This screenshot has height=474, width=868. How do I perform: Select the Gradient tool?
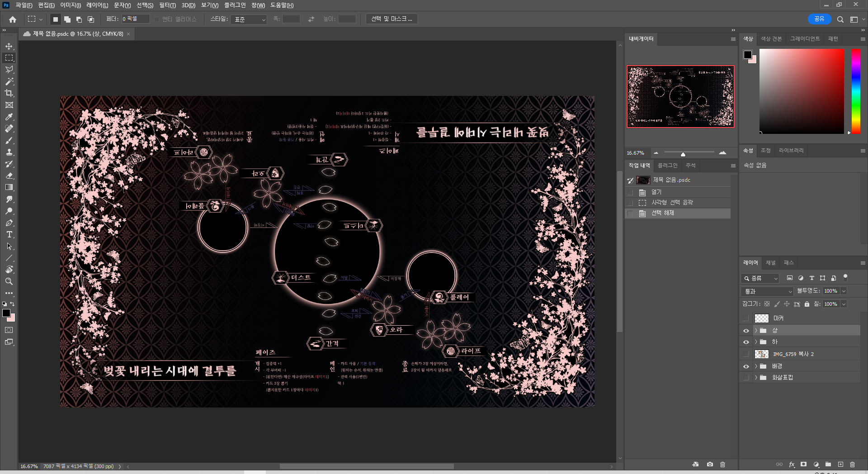tap(9, 187)
